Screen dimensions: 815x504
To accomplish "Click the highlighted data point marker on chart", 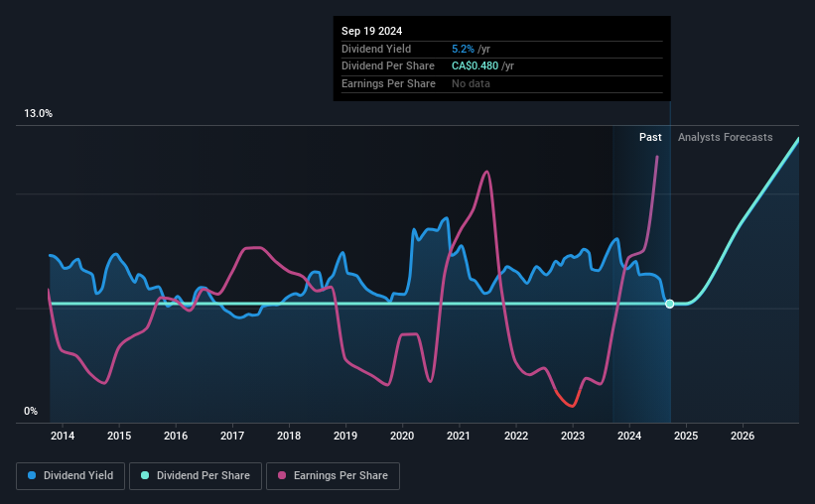I will coord(669,304).
